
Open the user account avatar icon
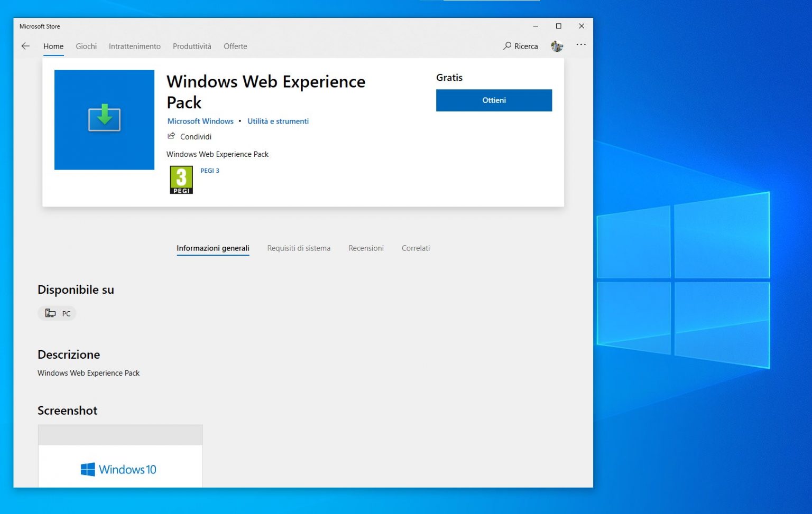[557, 46]
